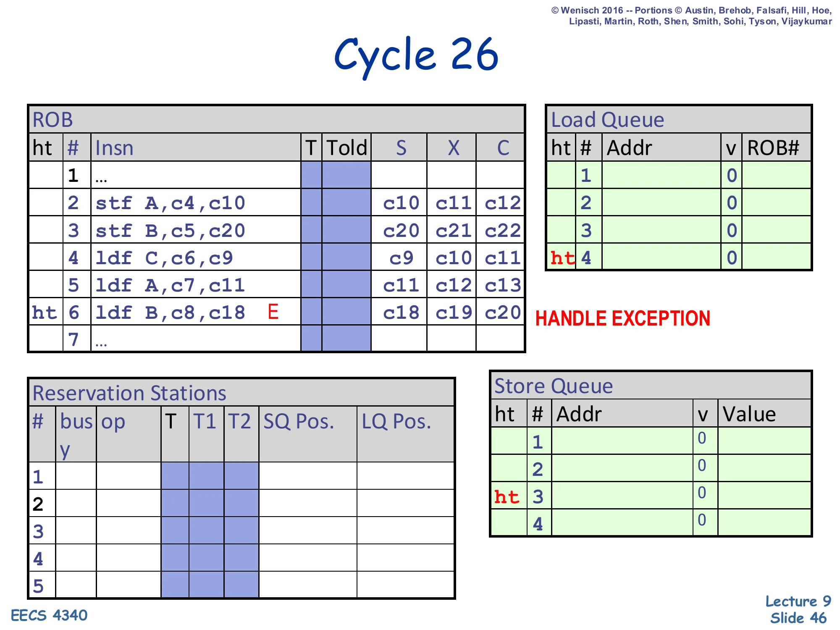Click the ROB table title
Screen dimensions: 840x630
[53, 120]
